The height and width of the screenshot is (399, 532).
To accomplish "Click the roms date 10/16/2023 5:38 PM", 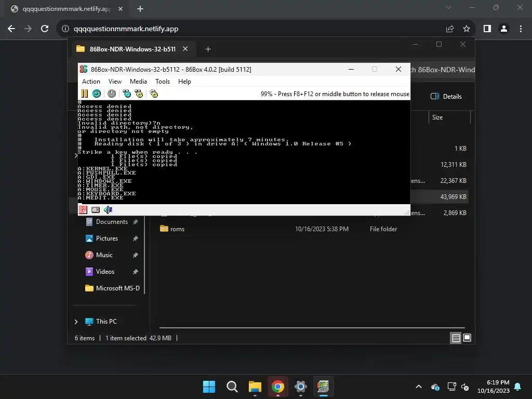I will [322, 229].
